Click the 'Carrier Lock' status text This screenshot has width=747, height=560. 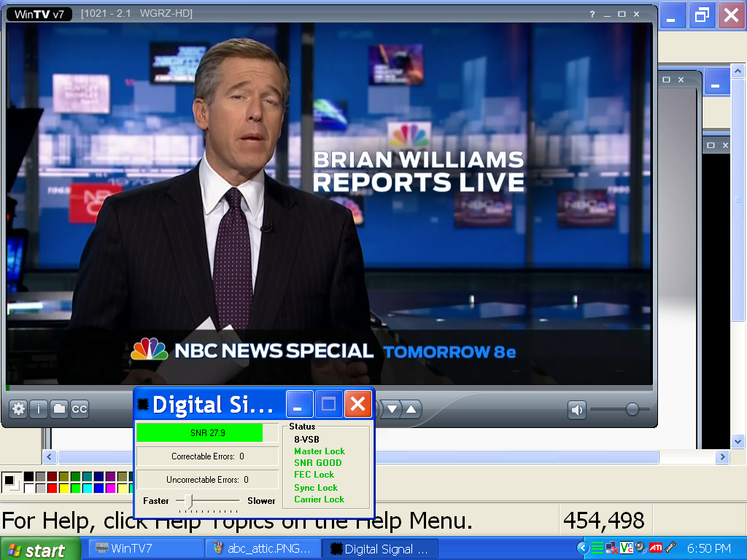tap(320, 499)
